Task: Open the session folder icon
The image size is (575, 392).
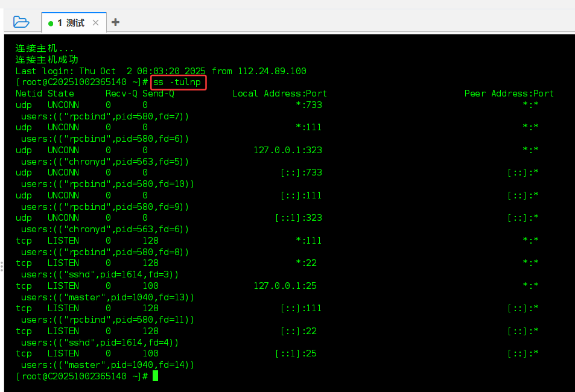Action: (21, 22)
